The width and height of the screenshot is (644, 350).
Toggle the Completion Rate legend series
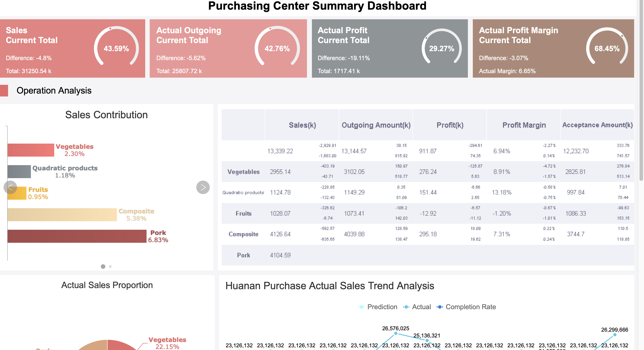[466, 307]
